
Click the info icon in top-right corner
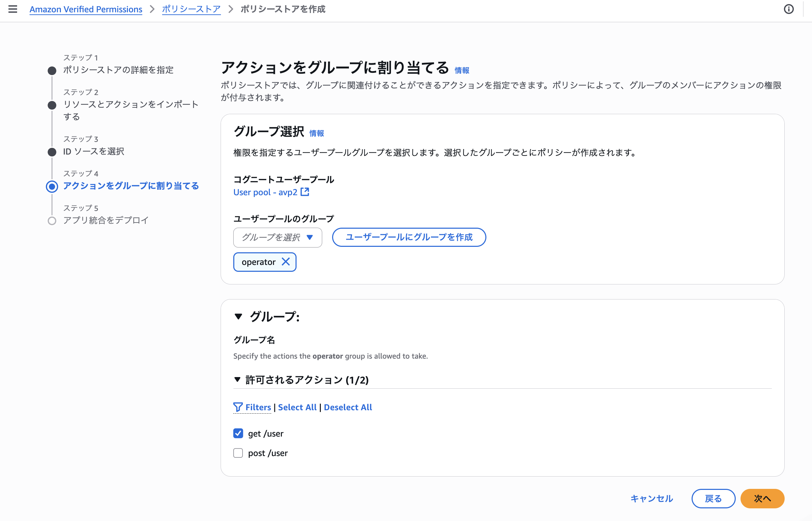tap(789, 9)
